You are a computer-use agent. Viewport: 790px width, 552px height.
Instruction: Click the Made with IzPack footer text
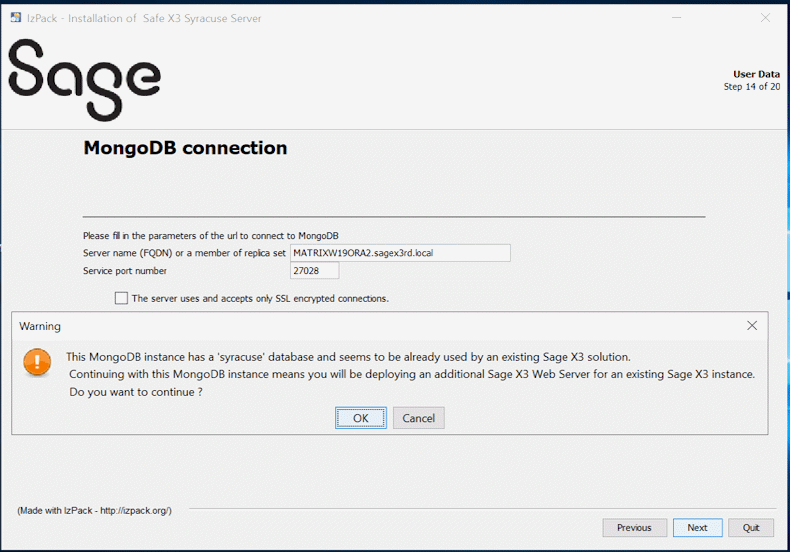94,510
